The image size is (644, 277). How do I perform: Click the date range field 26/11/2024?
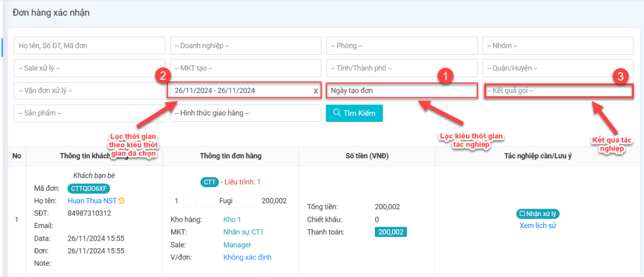(239, 91)
